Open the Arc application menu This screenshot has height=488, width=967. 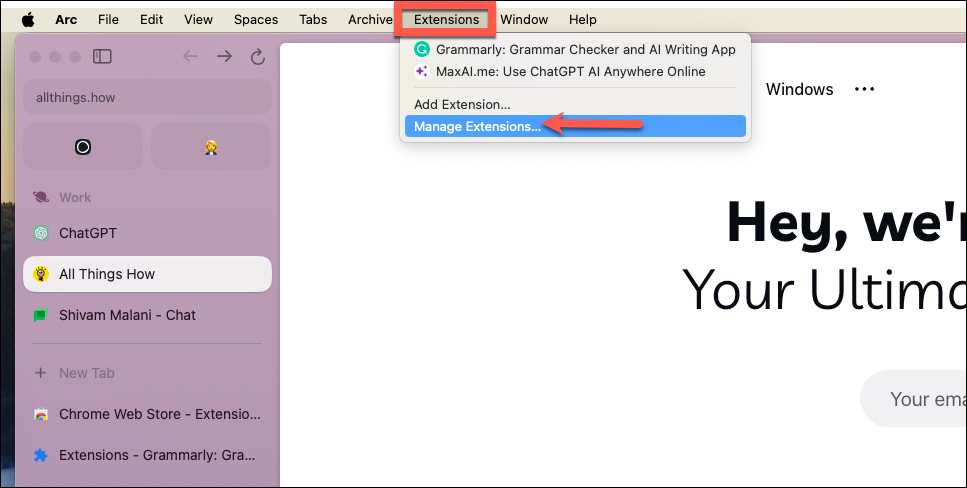pyautogui.click(x=66, y=20)
